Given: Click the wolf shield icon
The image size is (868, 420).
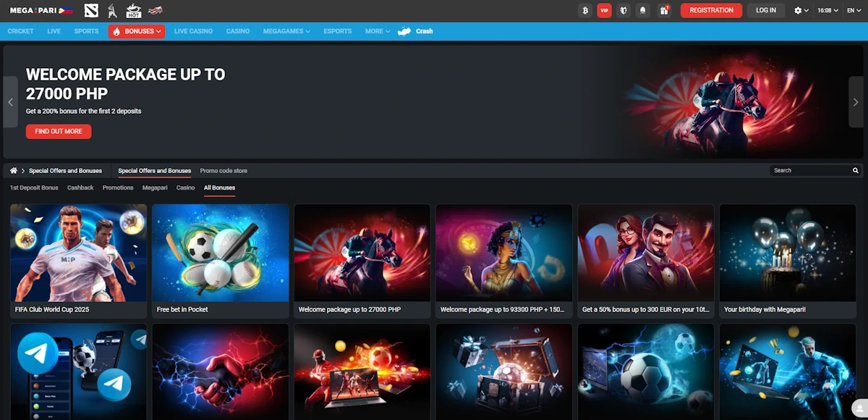Looking at the screenshot, I should coord(624,10).
